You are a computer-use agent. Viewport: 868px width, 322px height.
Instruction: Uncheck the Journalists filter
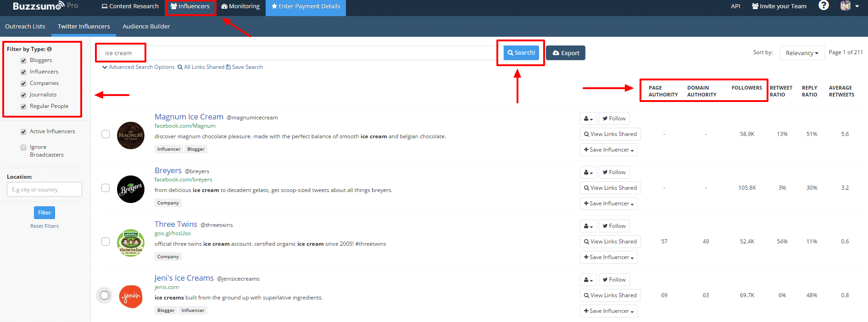(23, 95)
